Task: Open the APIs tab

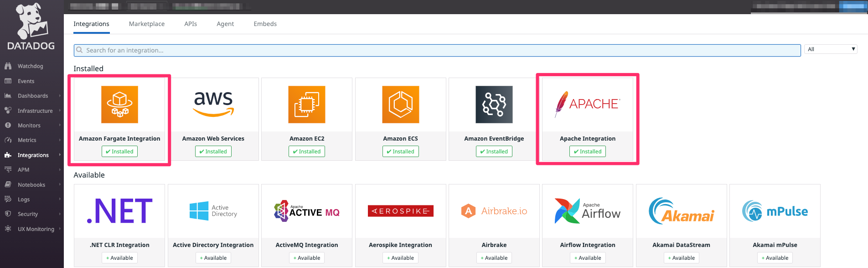Action: (191, 24)
